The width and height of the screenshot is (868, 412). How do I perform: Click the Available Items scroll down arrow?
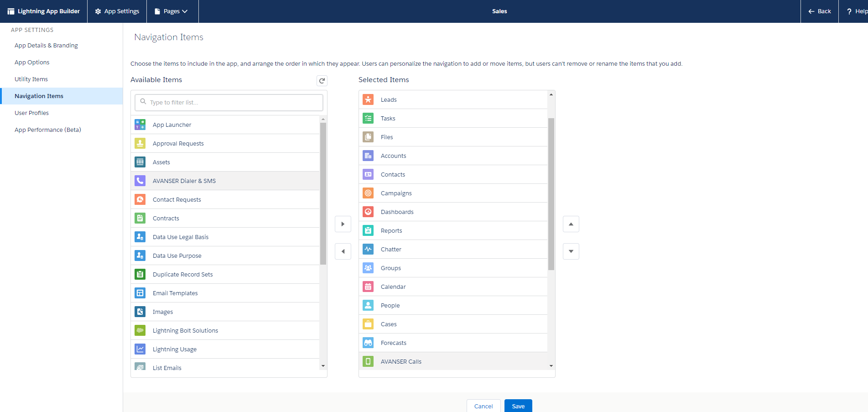[x=323, y=366]
